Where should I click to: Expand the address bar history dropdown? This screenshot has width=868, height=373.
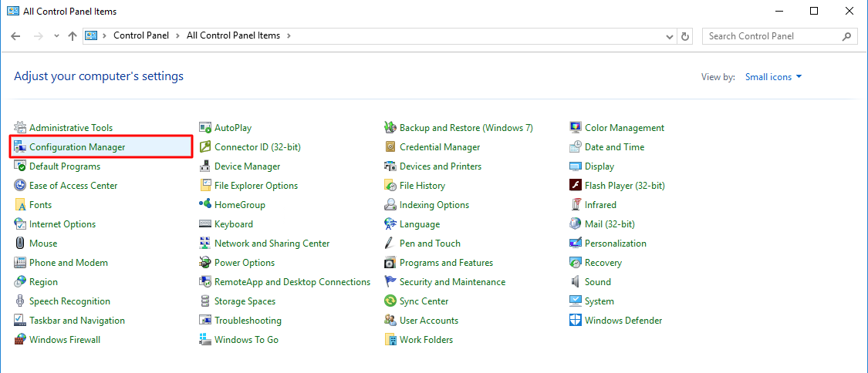(669, 36)
